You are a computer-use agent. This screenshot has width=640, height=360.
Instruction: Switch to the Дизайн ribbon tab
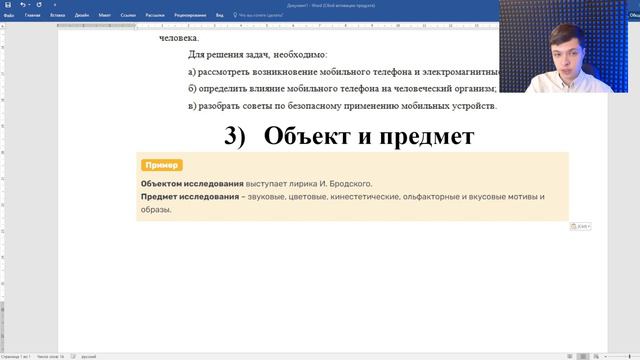[x=82, y=15]
